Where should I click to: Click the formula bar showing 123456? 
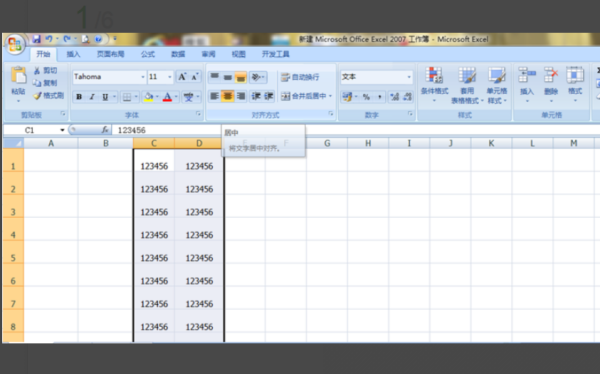tap(356, 130)
